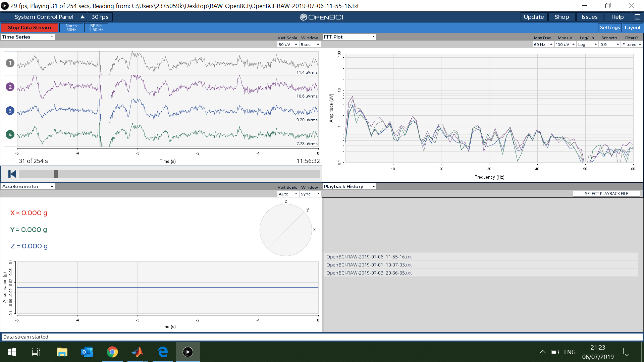
Task: Click the OpenBCI logo
Action: tap(322, 17)
